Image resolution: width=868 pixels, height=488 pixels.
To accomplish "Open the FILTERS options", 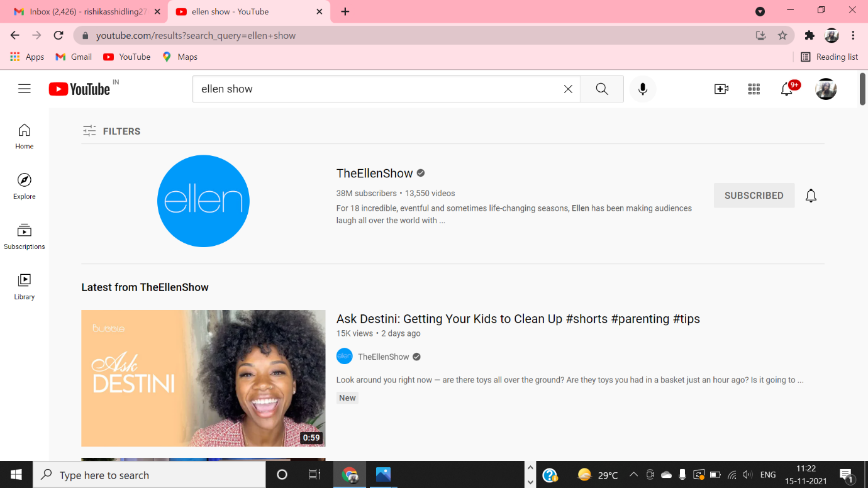I will coord(111,131).
